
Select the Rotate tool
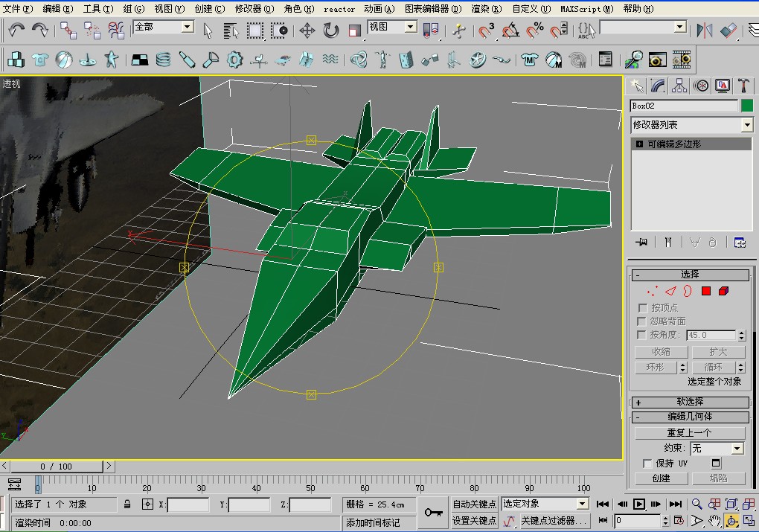tap(331, 31)
